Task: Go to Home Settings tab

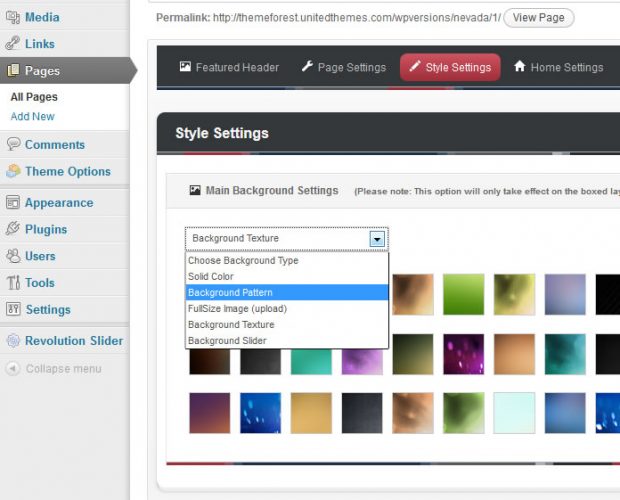Action: [x=558, y=68]
